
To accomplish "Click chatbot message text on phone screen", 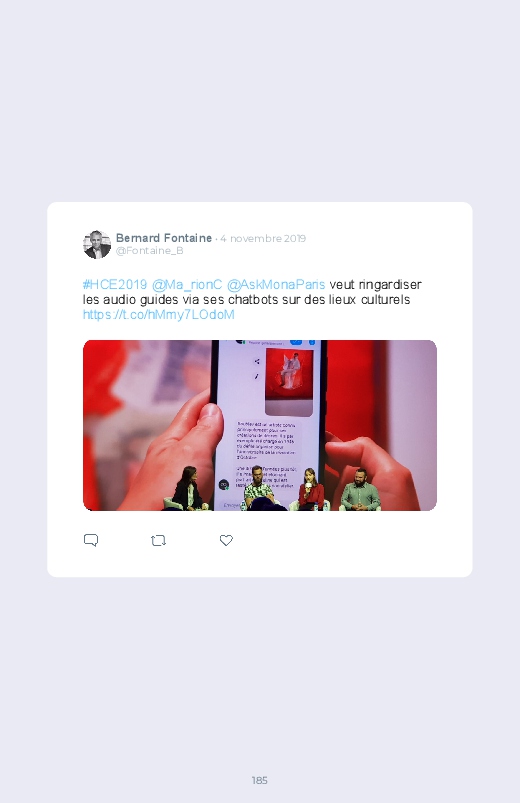I will tap(266, 440).
